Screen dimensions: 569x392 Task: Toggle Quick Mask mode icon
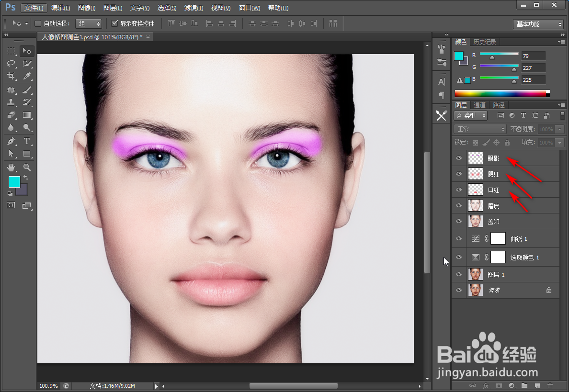pyautogui.click(x=11, y=205)
